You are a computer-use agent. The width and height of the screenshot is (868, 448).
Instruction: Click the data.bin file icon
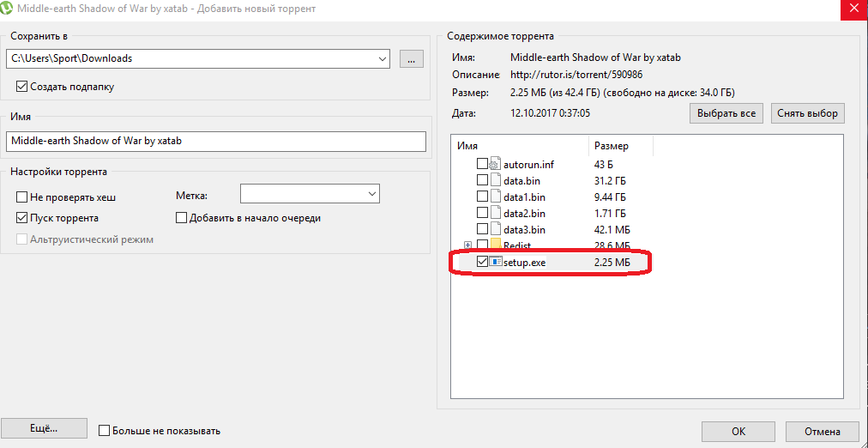point(496,180)
